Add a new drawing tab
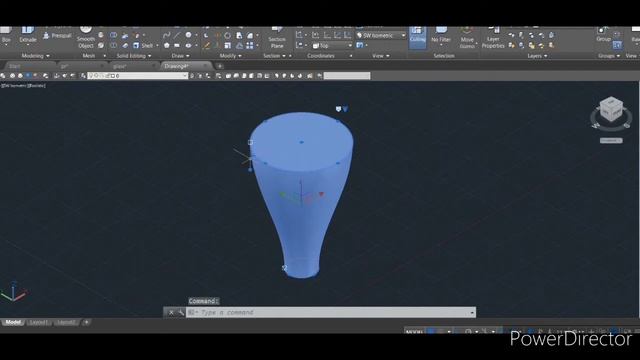640x360 pixels. point(220,66)
